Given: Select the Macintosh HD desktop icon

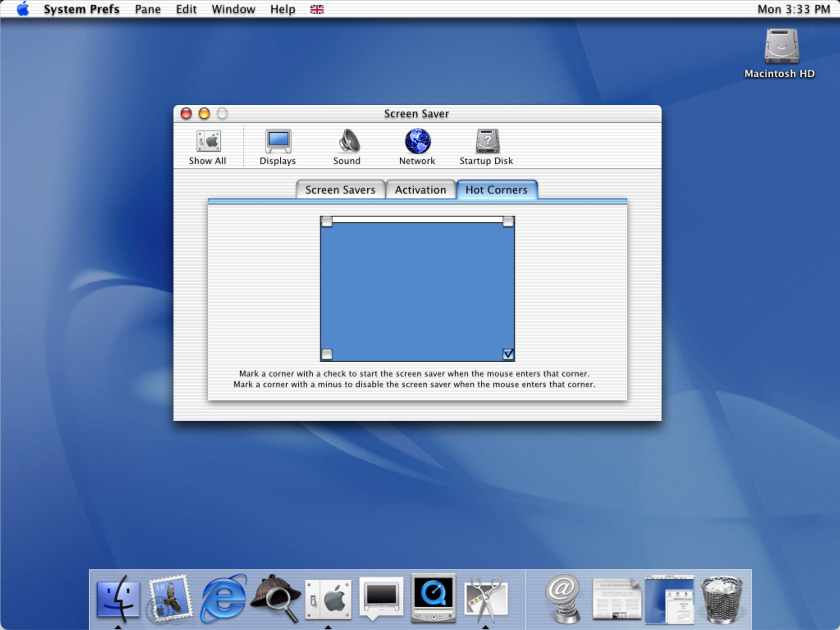Looking at the screenshot, I should (781, 53).
